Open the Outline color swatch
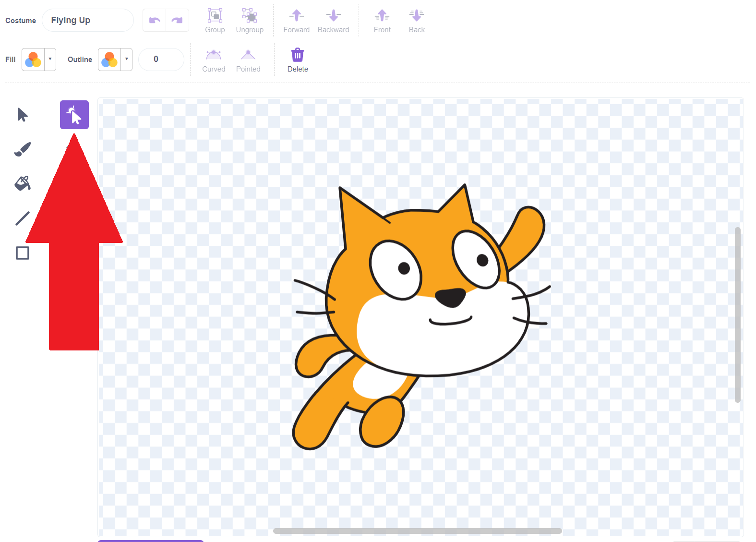This screenshot has height=542, width=756. pyautogui.click(x=109, y=60)
